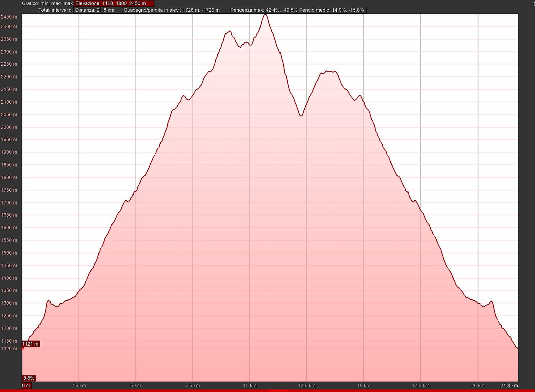535x392 pixels.
Task: Click the 0 m distance indicator
Action: 26,386
